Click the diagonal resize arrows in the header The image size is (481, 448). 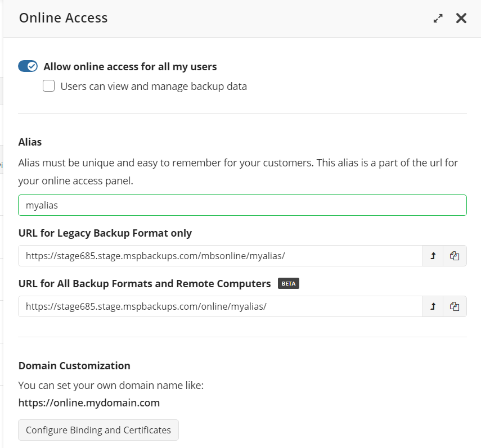[x=438, y=18]
